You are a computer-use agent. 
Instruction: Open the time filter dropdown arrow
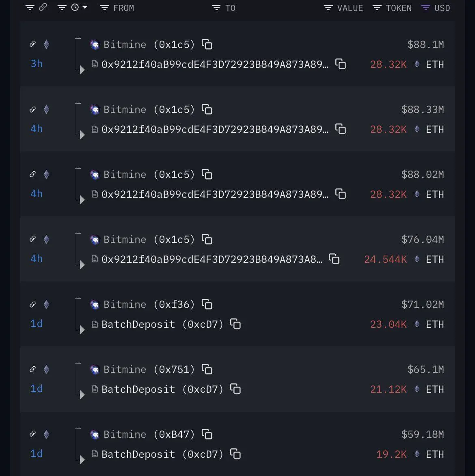click(85, 7)
